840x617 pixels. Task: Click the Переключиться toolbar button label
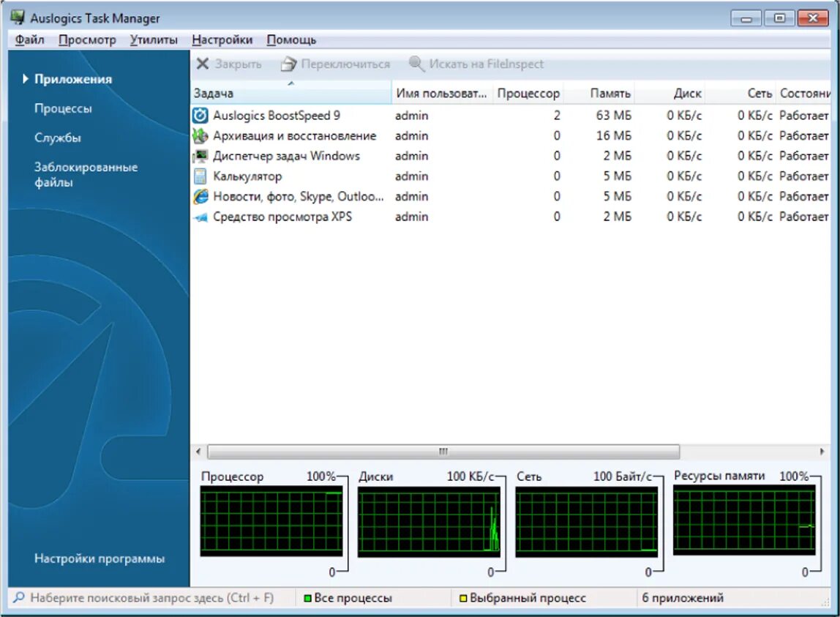[x=345, y=64]
